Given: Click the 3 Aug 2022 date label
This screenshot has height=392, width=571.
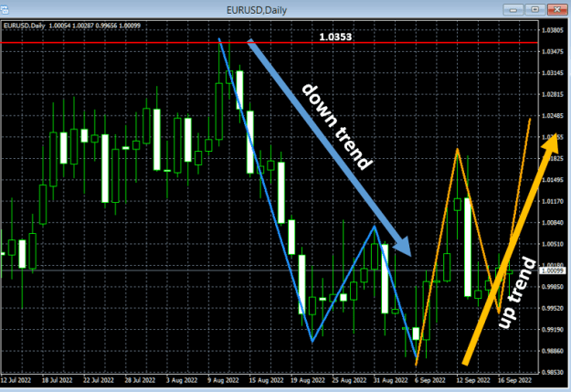Looking at the screenshot, I should click(x=182, y=381).
